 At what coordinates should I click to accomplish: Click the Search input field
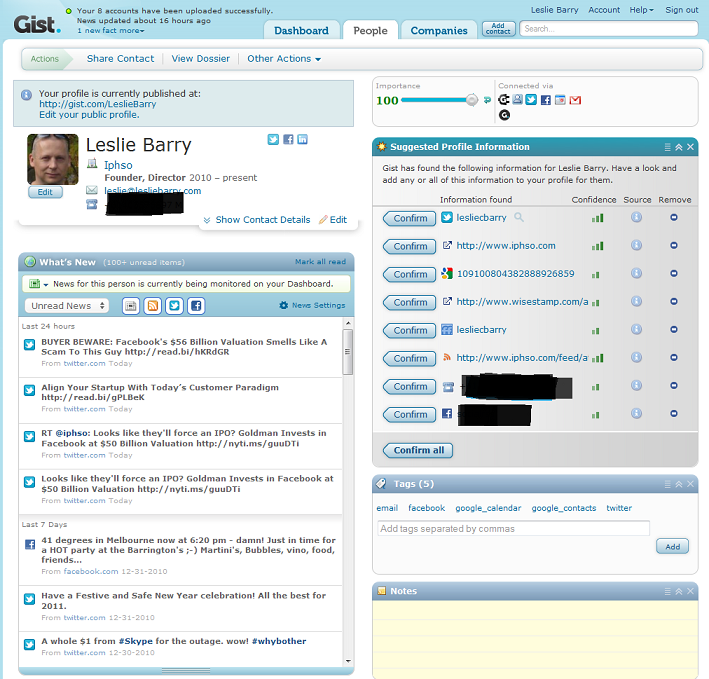point(608,29)
